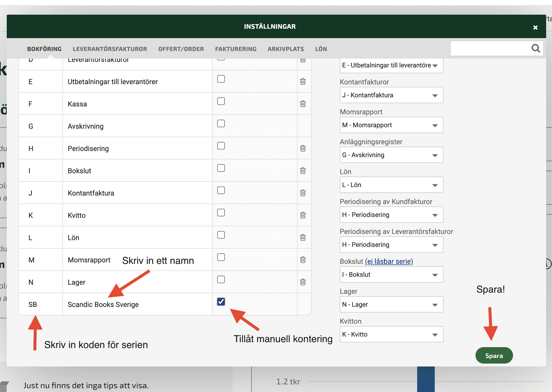Expand the Lön series dropdown

point(391,185)
